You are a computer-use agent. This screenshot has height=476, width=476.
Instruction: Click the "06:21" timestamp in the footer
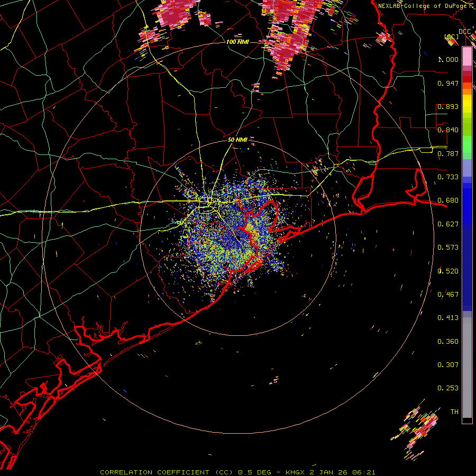click(x=364, y=472)
